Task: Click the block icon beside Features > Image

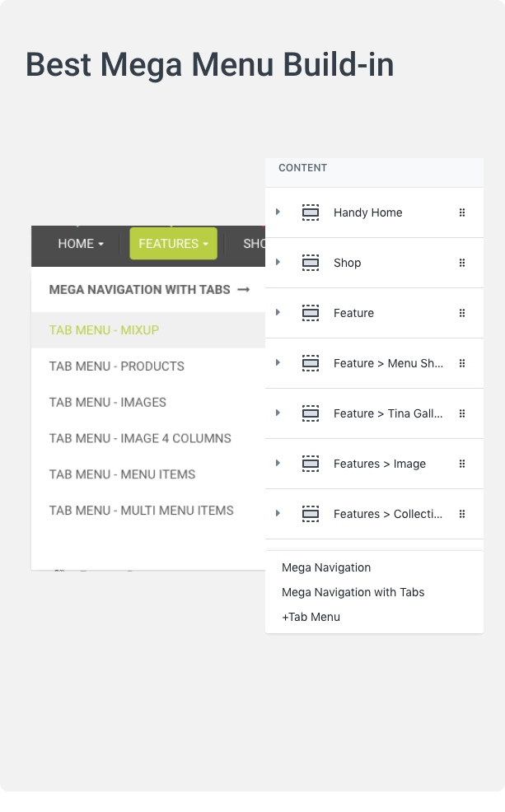Action: (x=311, y=464)
